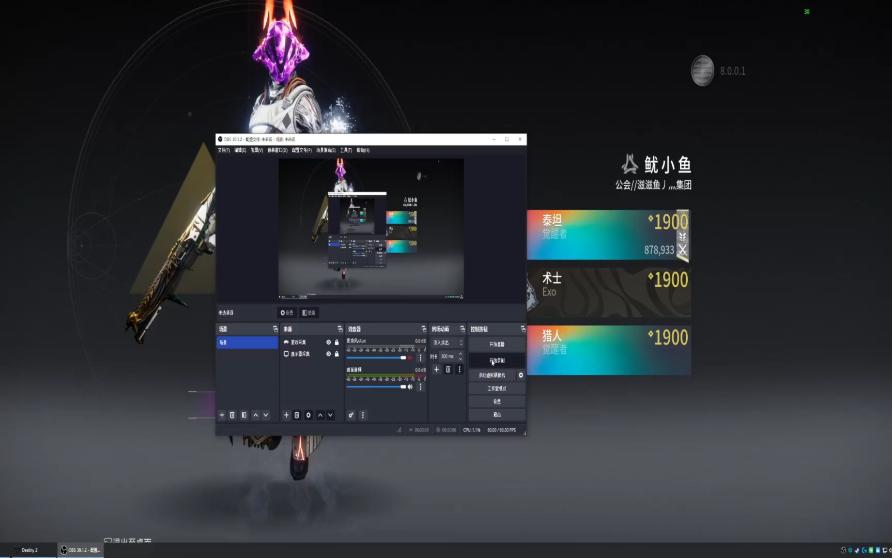The height and width of the screenshot is (558, 892).
Task: Adjust the Mic/Aux volume slider
Action: 376,358
